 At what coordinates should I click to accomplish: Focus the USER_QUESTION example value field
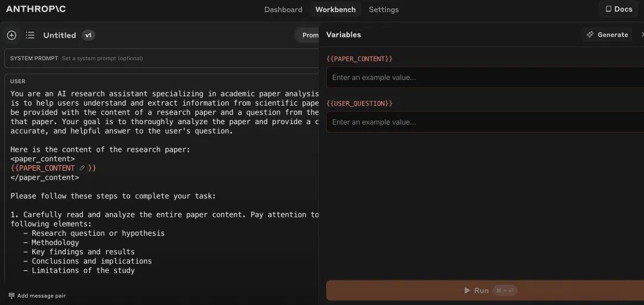(x=483, y=122)
